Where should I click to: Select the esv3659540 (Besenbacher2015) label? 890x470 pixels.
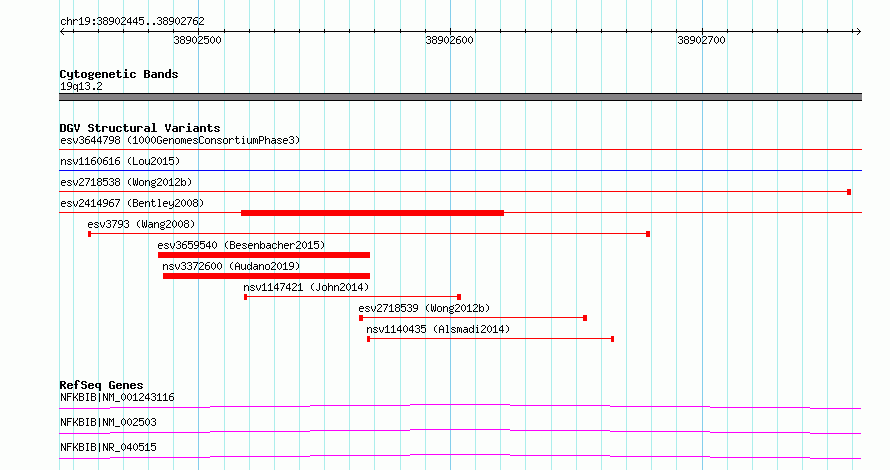click(x=241, y=245)
